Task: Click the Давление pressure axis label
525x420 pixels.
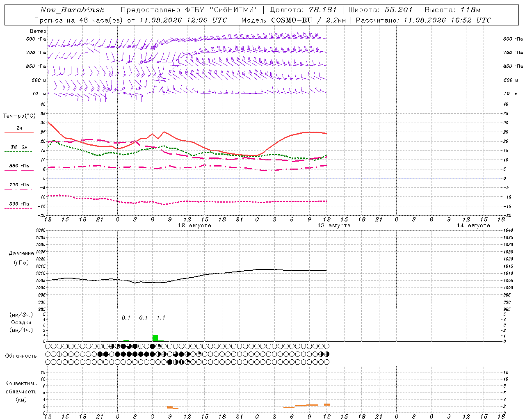Action: click(21, 253)
